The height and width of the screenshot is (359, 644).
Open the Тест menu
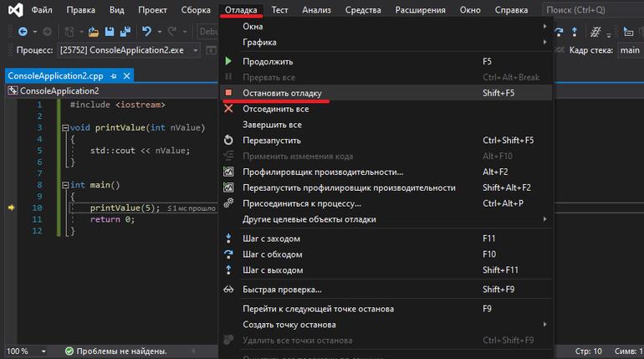(x=279, y=10)
